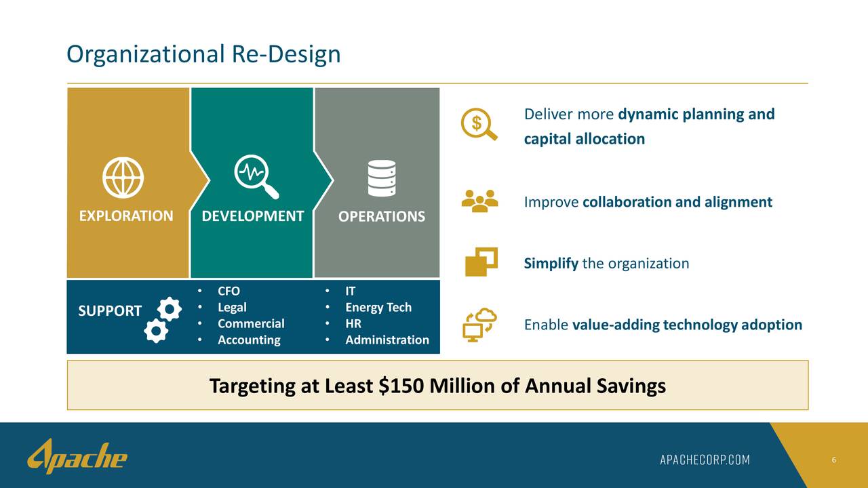Expand the CFO bullet list item
This screenshot has height=488, width=868.
[227, 291]
